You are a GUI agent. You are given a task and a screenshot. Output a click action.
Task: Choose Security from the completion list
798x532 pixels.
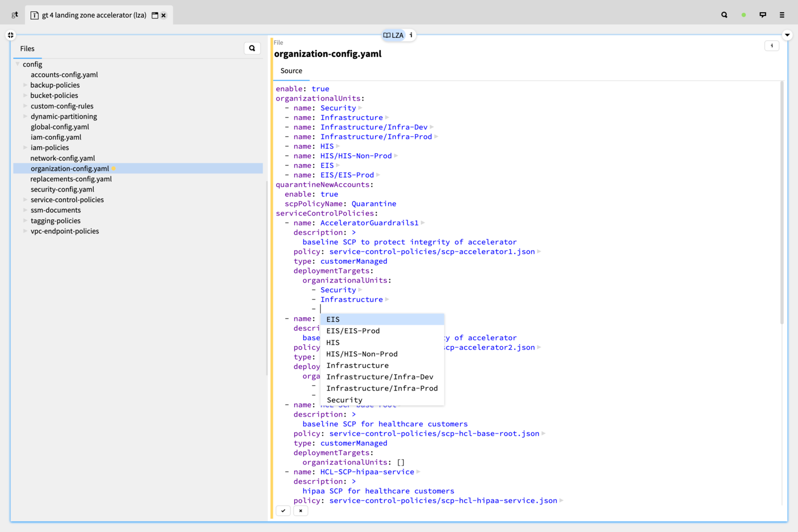382,400
